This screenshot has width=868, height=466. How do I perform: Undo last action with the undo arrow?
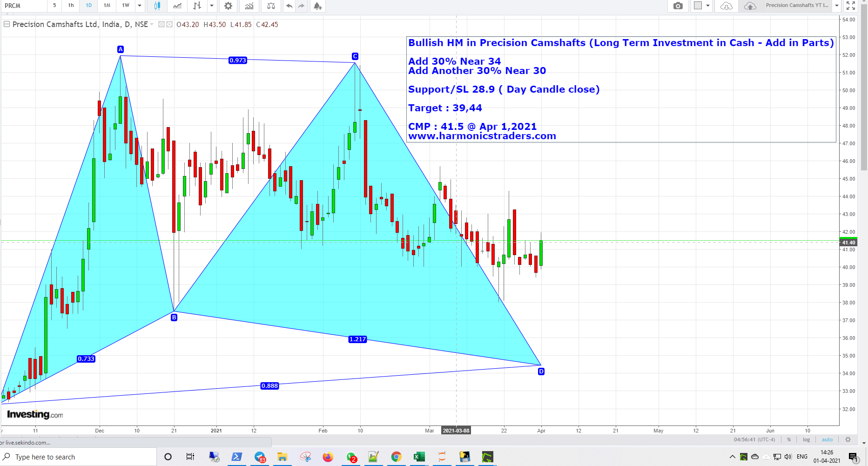289,6
